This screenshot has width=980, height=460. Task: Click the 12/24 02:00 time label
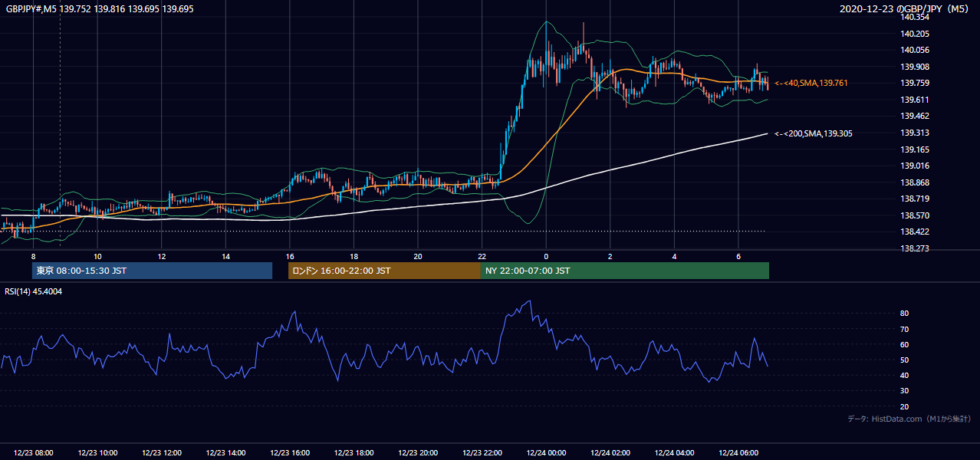click(x=610, y=453)
